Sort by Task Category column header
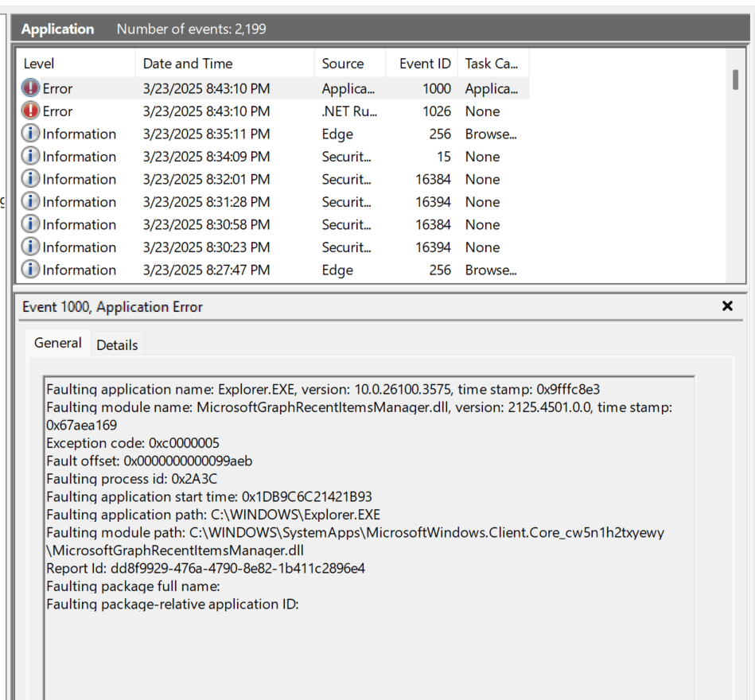 (x=493, y=64)
